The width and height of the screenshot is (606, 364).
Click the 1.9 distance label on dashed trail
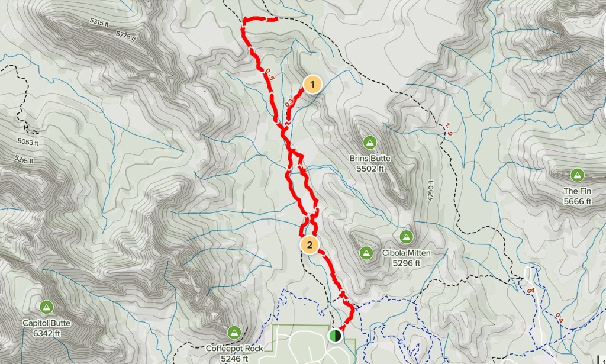(x=449, y=130)
